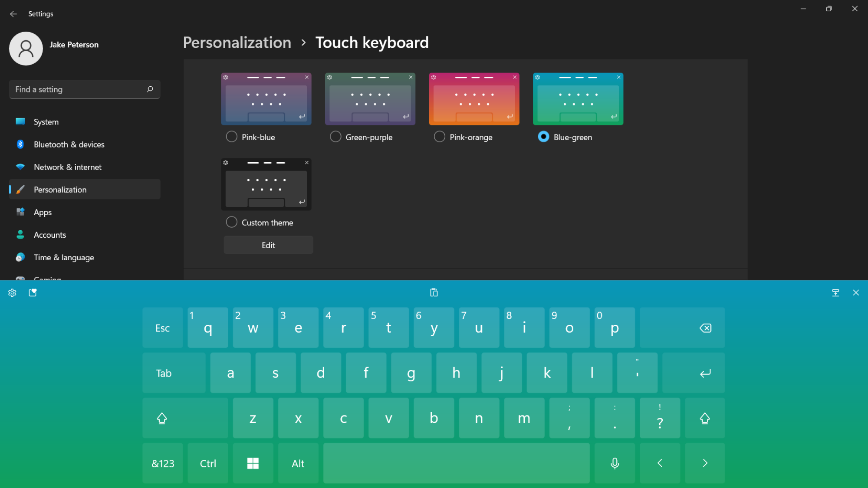Tap the l key

point(592,373)
